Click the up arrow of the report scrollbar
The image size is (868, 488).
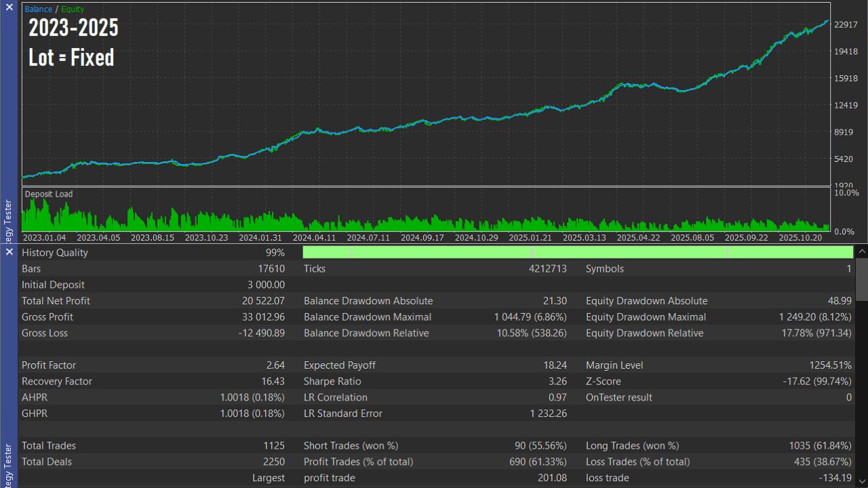click(x=861, y=251)
